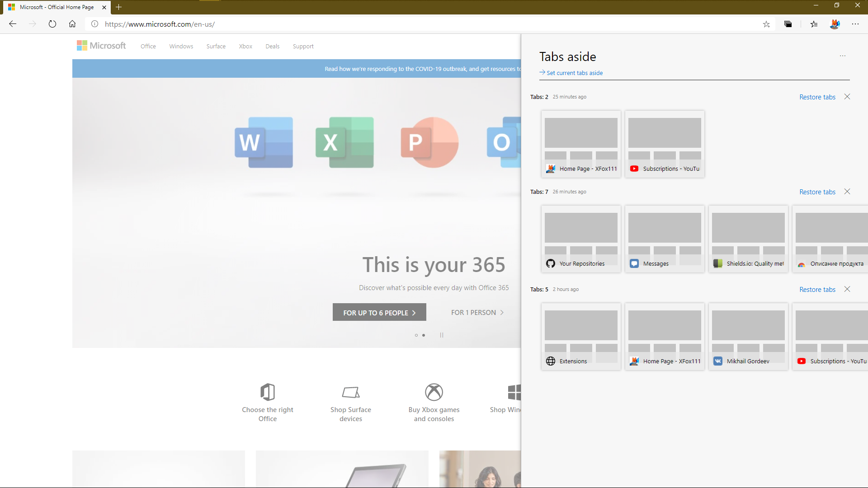Image resolution: width=868 pixels, height=488 pixels.
Task: Open Mikhail Gordeev thumbnail
Action: coord(748,337)
